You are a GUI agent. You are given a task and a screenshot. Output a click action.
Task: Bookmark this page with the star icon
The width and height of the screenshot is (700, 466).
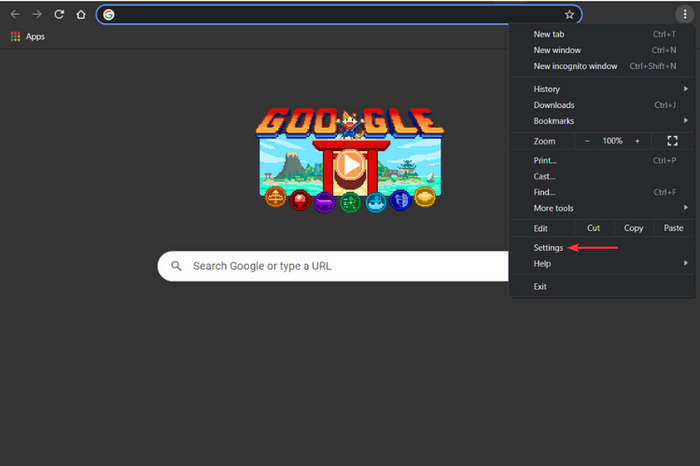(569, 15)
